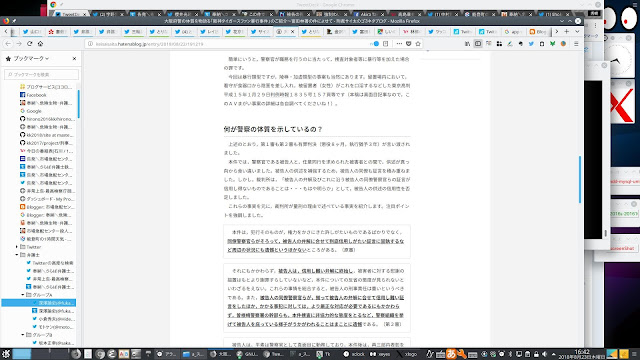Open the page actions three-dots icon
Screen dimensions: 640x360
(x=399, y=44)
